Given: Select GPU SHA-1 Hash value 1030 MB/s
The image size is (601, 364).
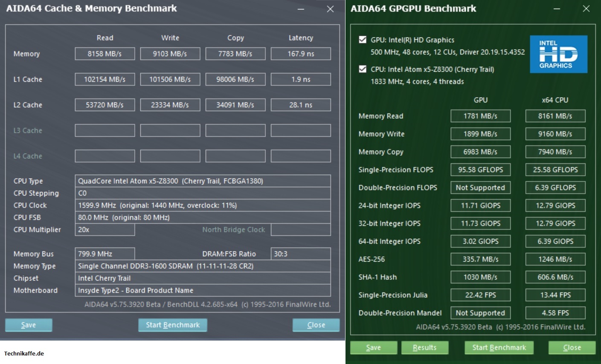Looking at the screenshot, I should [481, 277].
